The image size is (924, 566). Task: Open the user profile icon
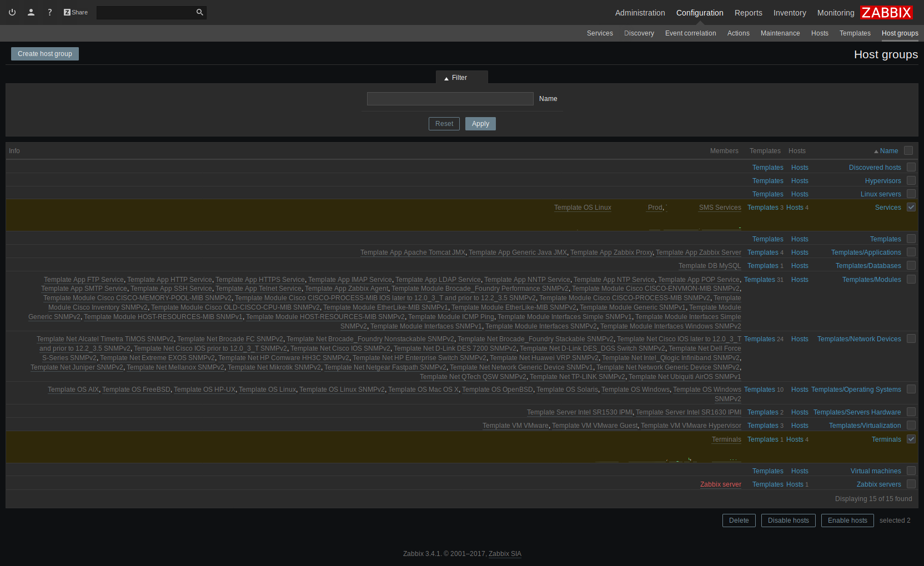pyautogui.click(x=31, y=12)
